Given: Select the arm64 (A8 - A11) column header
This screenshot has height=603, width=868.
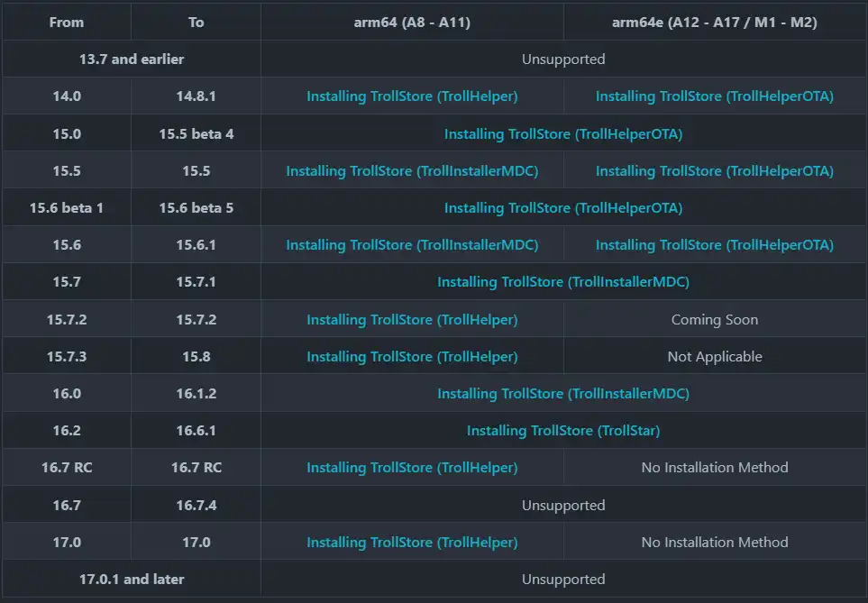Looking at the screenshot, I should click(x=412, y=23).
